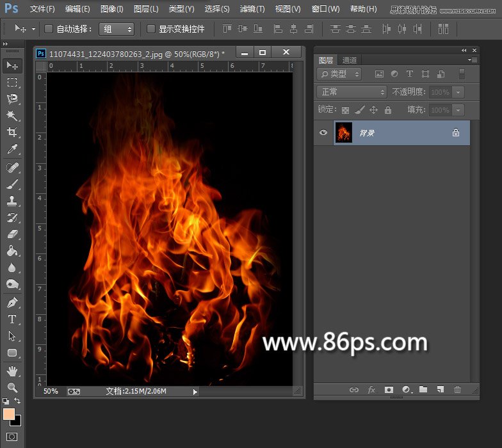Hide the 背景 layer with eye icon
Image resolution: width=502 pixels, height=448 pixels.
pos(323,132)
